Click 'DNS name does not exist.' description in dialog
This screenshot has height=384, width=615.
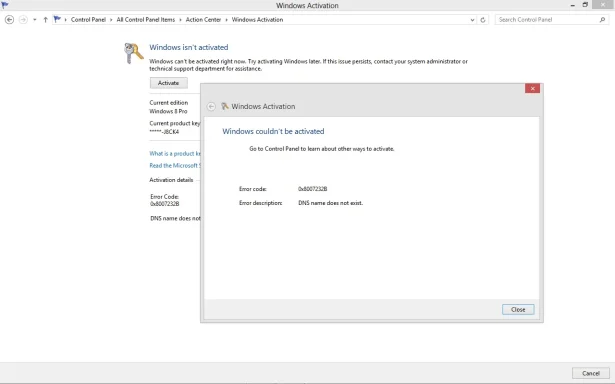tap(331, 203)
